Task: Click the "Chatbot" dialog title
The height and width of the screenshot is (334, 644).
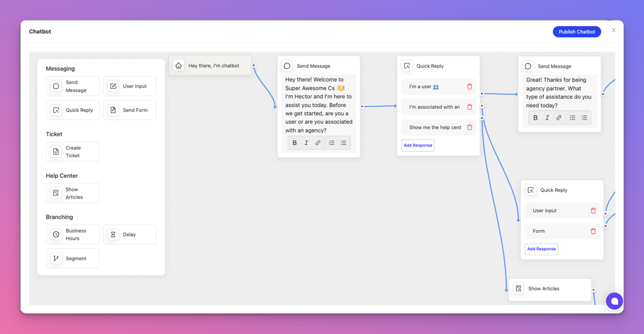Action: pyautogui.click(x=40, y=31)
